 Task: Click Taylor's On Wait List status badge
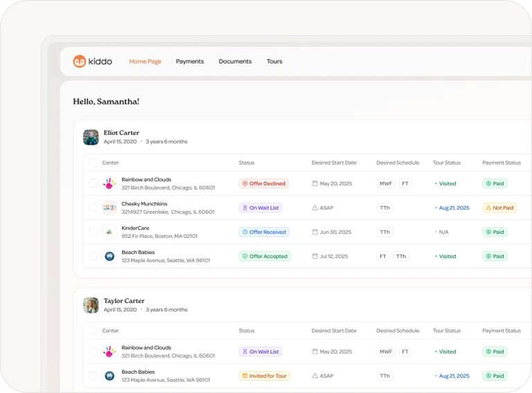pyautogui.click(x=260, y=351)
